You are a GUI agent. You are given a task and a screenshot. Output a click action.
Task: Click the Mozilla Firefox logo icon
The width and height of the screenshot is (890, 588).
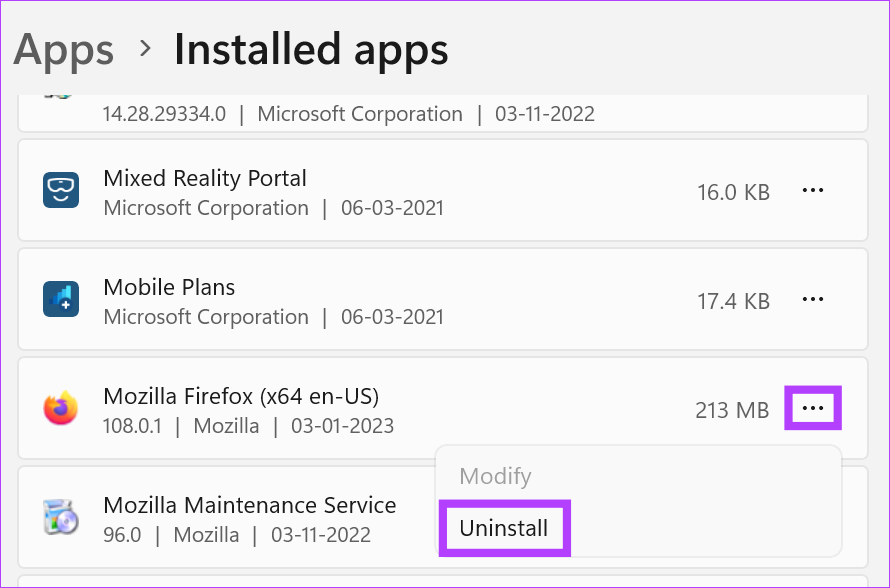click(61, 409)
